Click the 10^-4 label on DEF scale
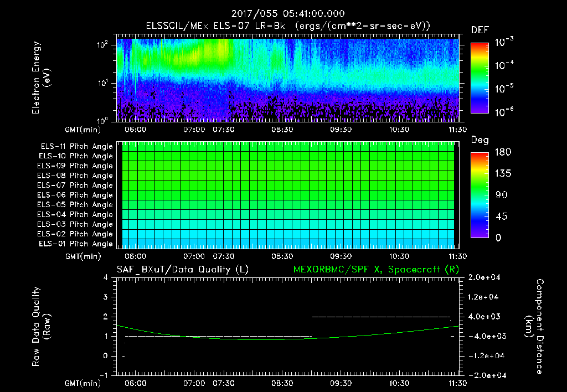This screenshot has height=392, width=567. pyautogui.click(x=504, y=65)
